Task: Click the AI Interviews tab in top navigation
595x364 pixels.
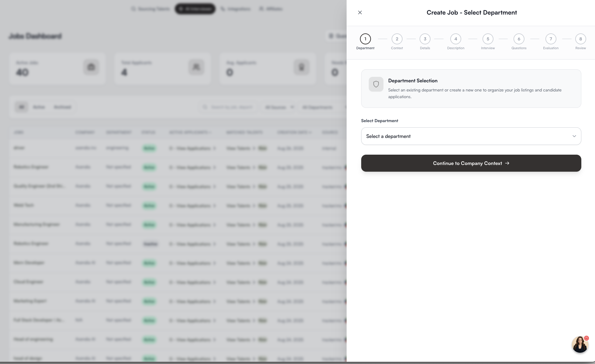Action: tap(195, 9)
